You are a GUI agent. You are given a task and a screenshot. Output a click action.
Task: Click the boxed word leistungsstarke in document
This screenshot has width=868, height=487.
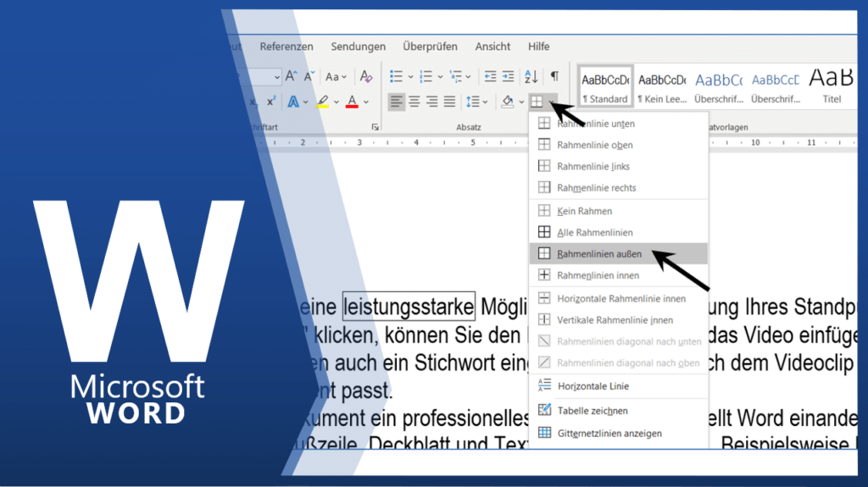(x=409, y=305)
